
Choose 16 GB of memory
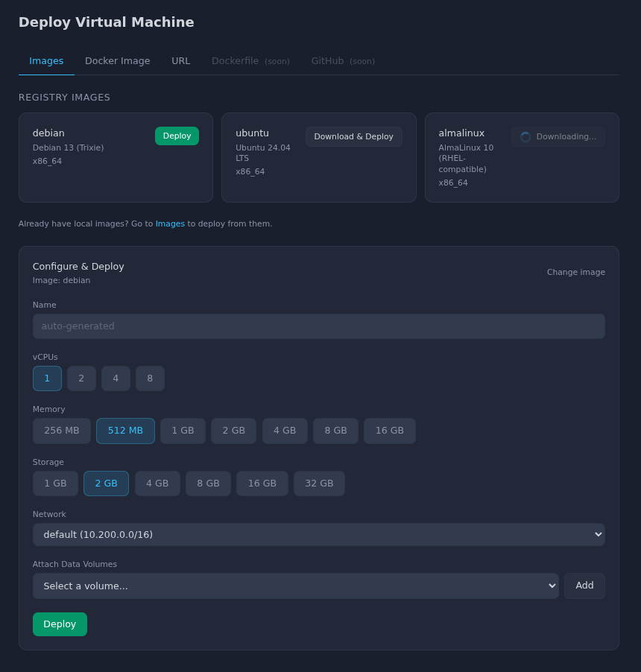click(389, 431)
